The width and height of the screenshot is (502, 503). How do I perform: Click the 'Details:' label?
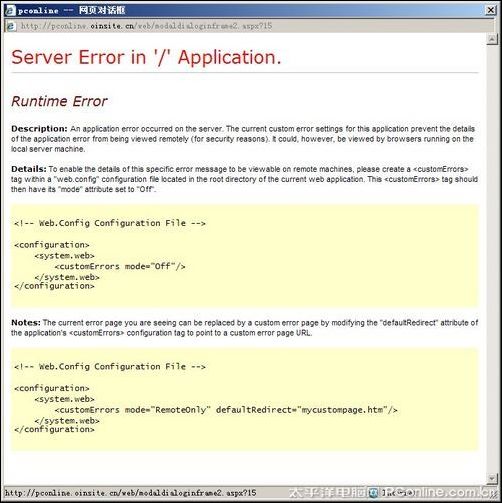(x=29, y=169)
